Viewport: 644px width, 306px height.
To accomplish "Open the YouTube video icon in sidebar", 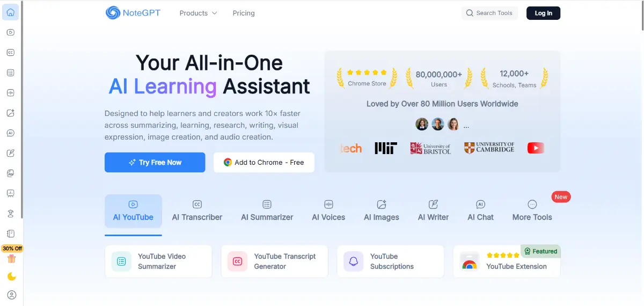I will tap(11, 32).
